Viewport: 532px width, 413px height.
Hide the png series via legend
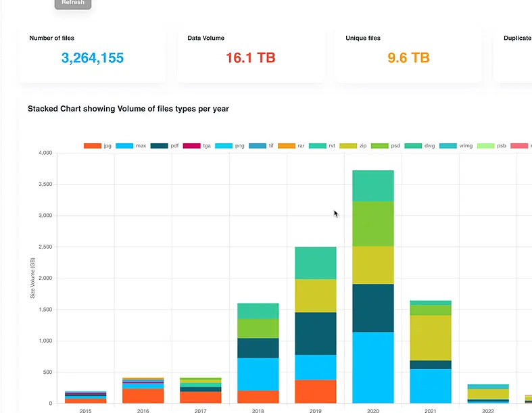tap(229, 145)
